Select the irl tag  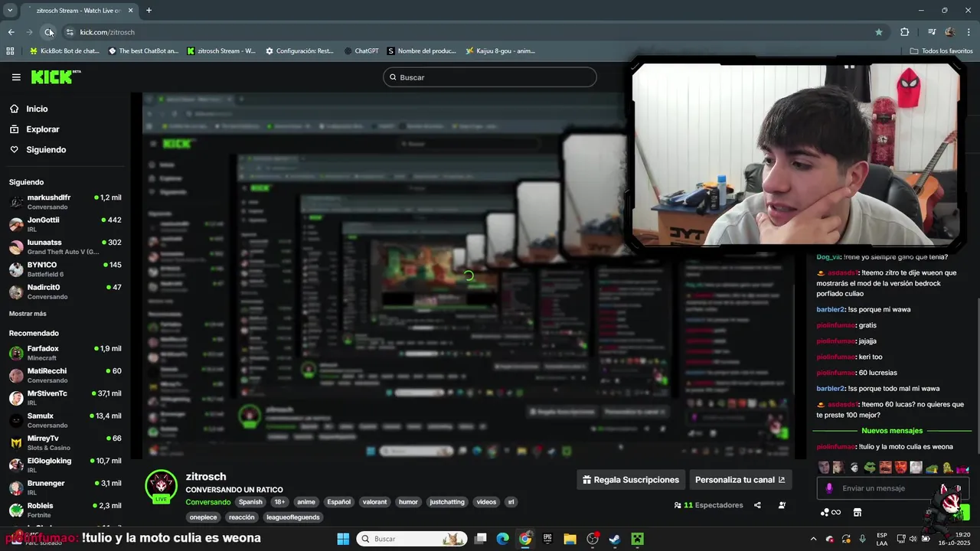[x=511, y=502]
